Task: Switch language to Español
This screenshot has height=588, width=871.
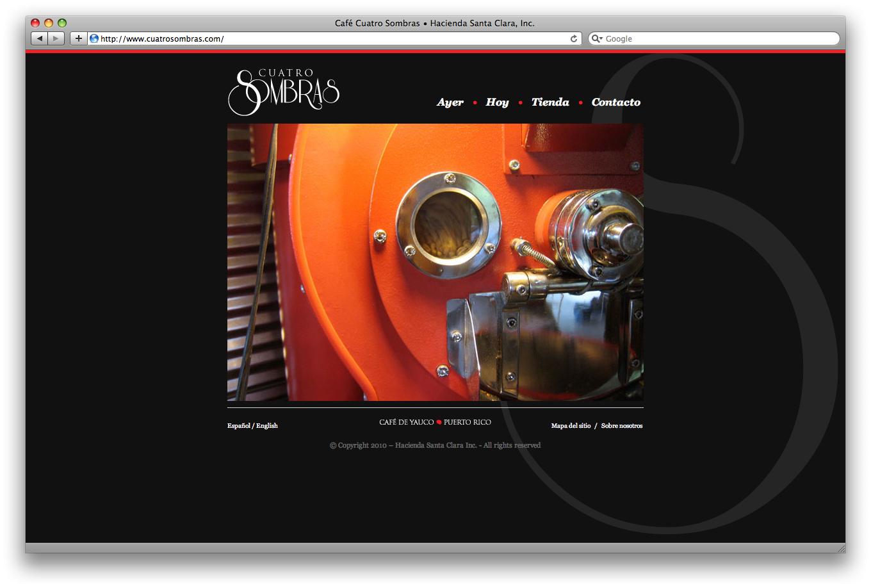Action: pyautogui.click(x=238, y=426)
